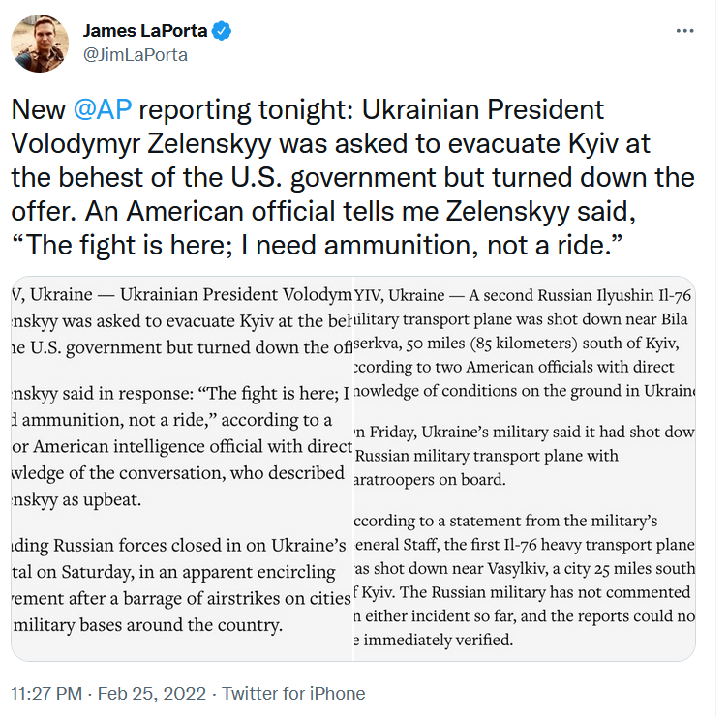728x717 pixels.
Task: Click the James LaPorta display name
Action: pos(145,30)
